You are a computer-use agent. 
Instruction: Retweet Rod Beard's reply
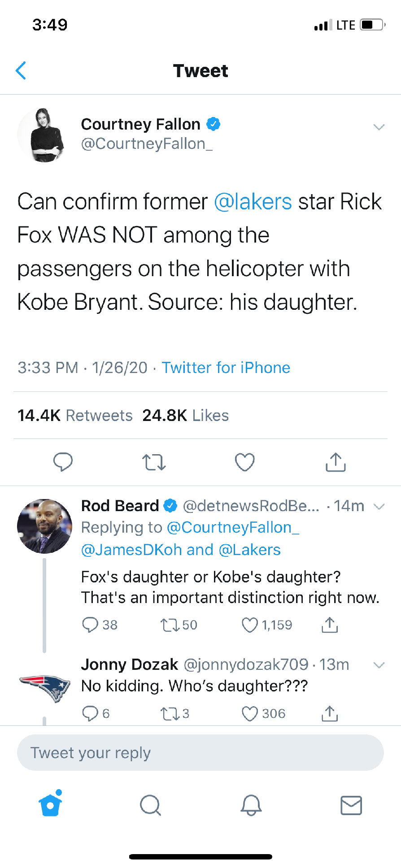169,625
